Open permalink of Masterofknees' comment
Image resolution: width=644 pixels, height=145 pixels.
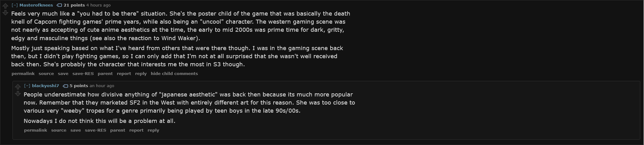(23, 73)
